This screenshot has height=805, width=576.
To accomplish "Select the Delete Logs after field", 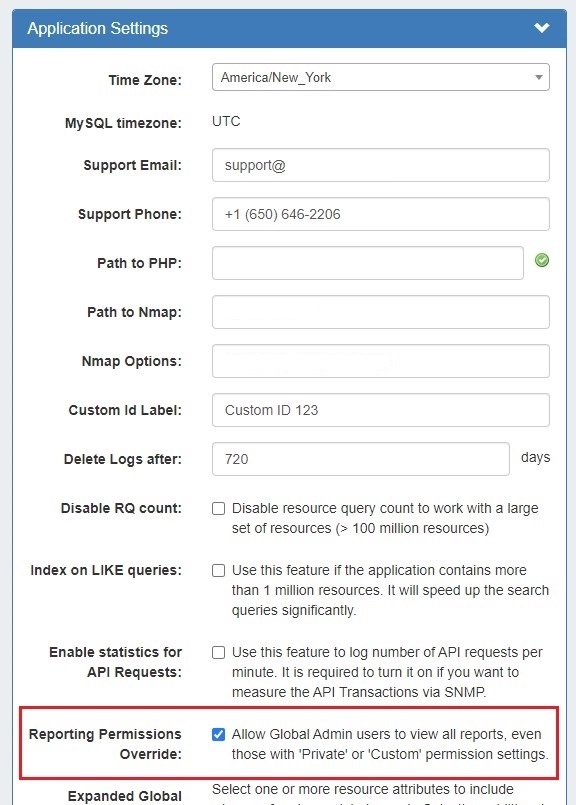I will click(x=360, y=459).
